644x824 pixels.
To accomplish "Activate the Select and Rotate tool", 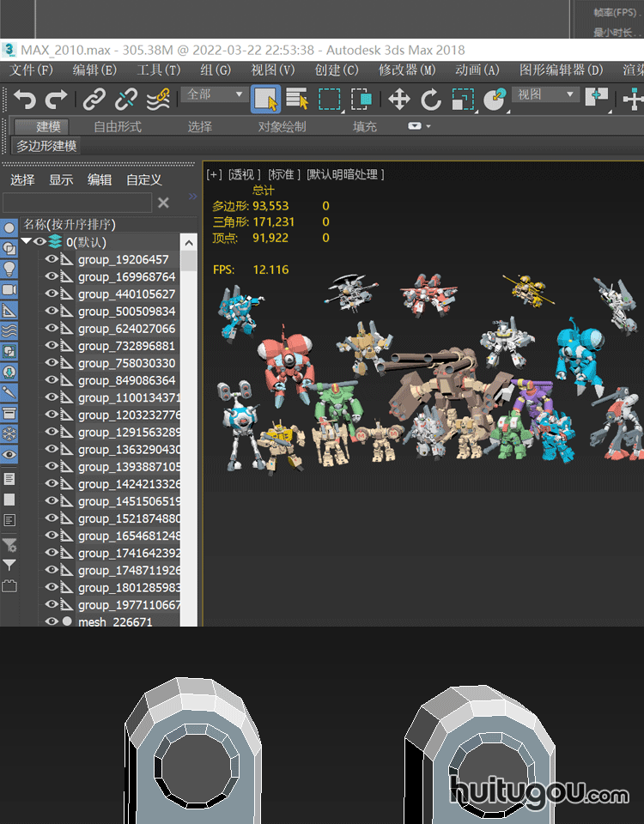I will [430, 100].
